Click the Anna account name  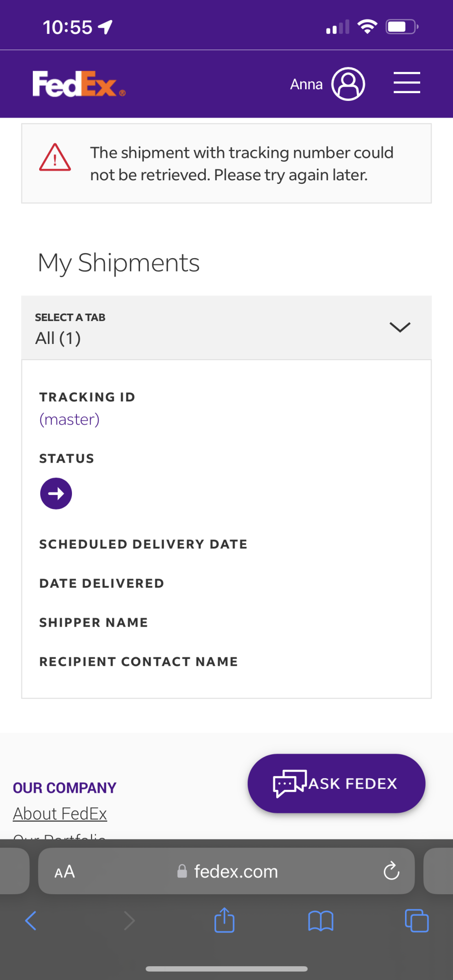point(306,84)
